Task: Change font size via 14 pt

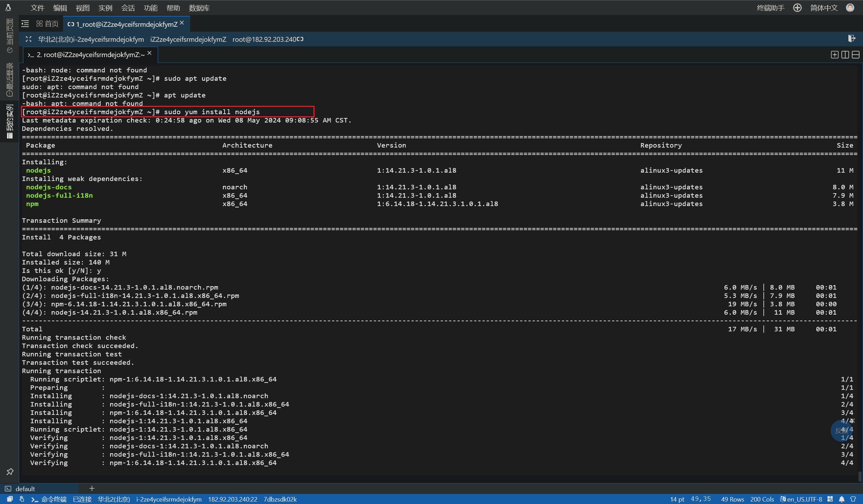Action: pos(677,499)
